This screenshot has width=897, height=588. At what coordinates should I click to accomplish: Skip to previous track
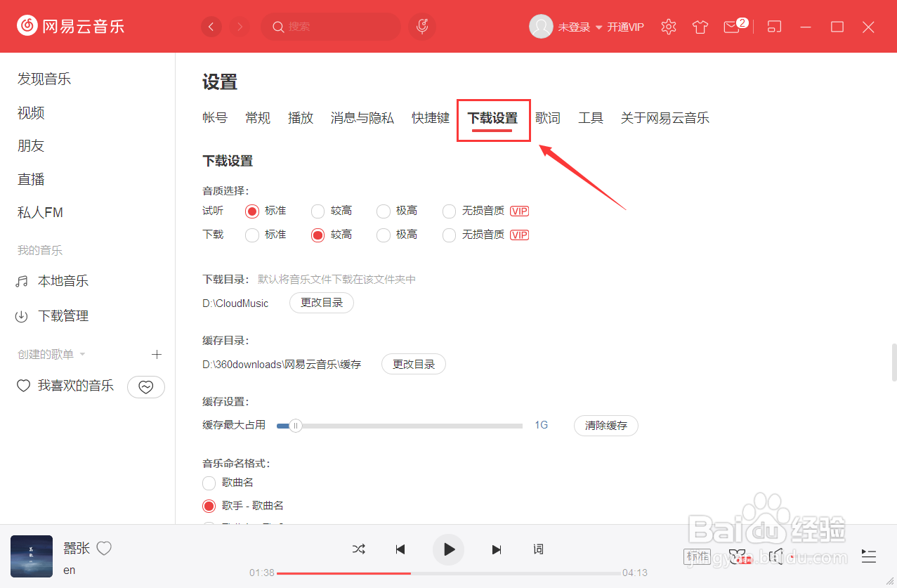point(400,549)
